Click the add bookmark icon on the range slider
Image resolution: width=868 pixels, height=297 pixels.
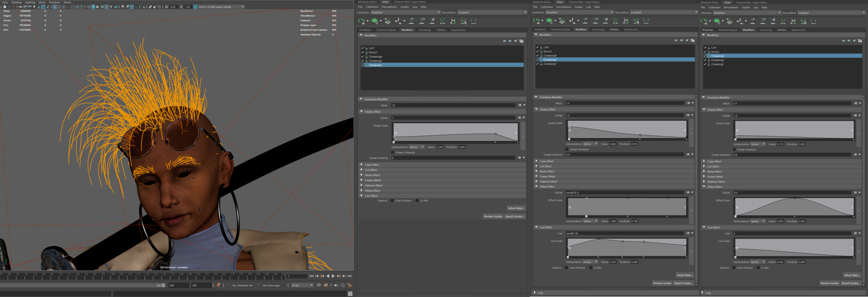(x=218, y=285)
